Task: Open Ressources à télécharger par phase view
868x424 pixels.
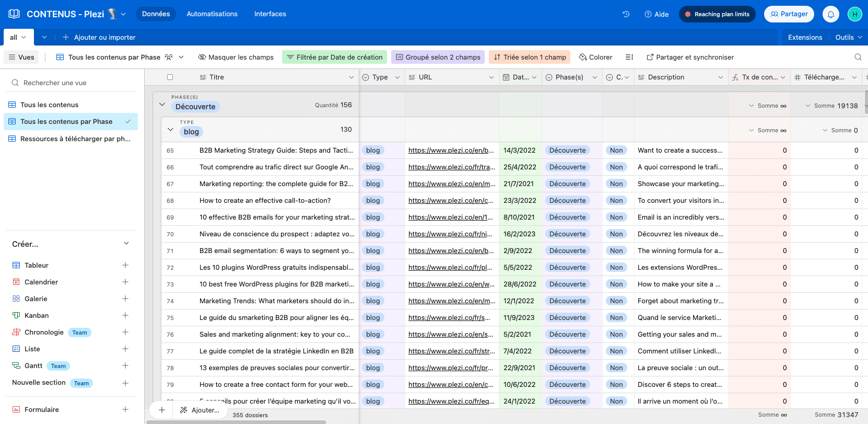Action: click(x=70, y=139)
